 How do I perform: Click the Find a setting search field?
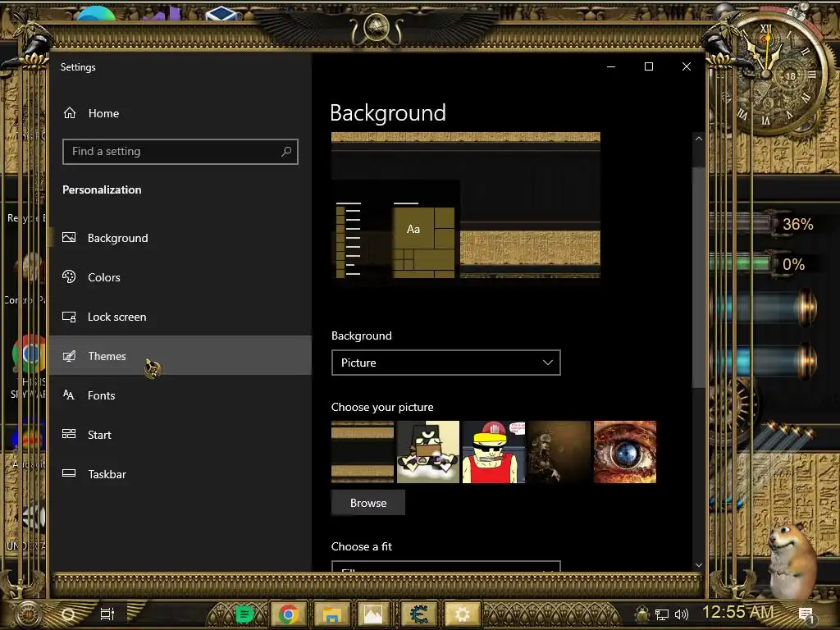click(x=180, y=152)
